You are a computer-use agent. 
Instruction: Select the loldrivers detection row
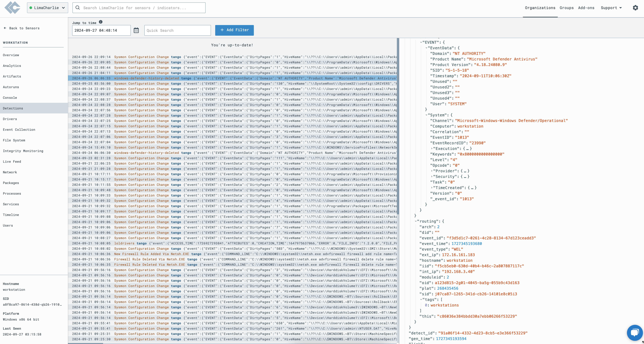(232, 243)
